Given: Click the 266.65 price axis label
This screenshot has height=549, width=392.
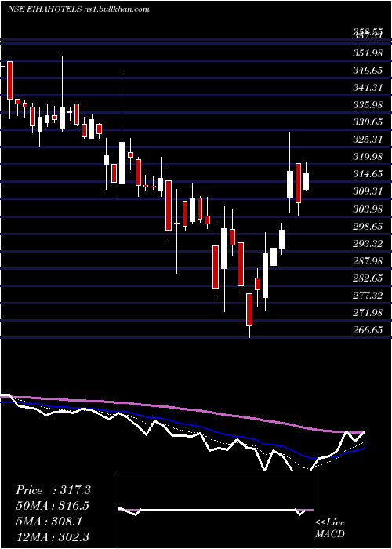Looking at the screenshot, I should click(x=368, y=330).
